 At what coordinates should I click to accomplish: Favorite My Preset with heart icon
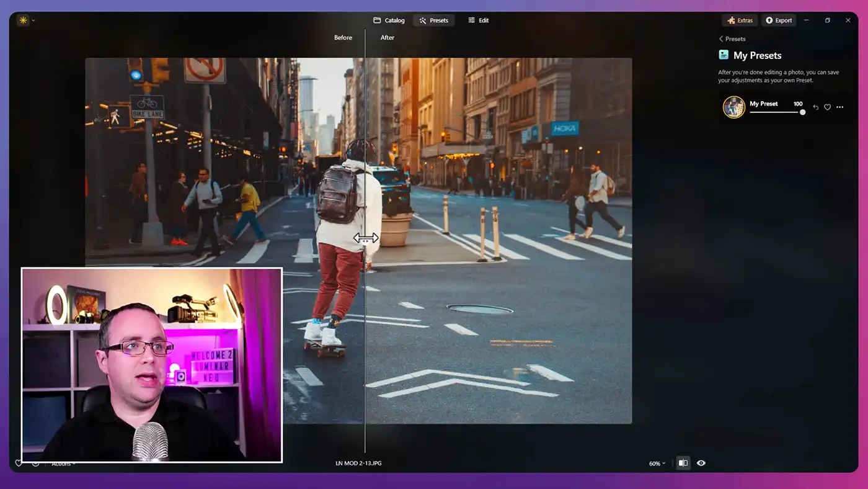[827, 107]
